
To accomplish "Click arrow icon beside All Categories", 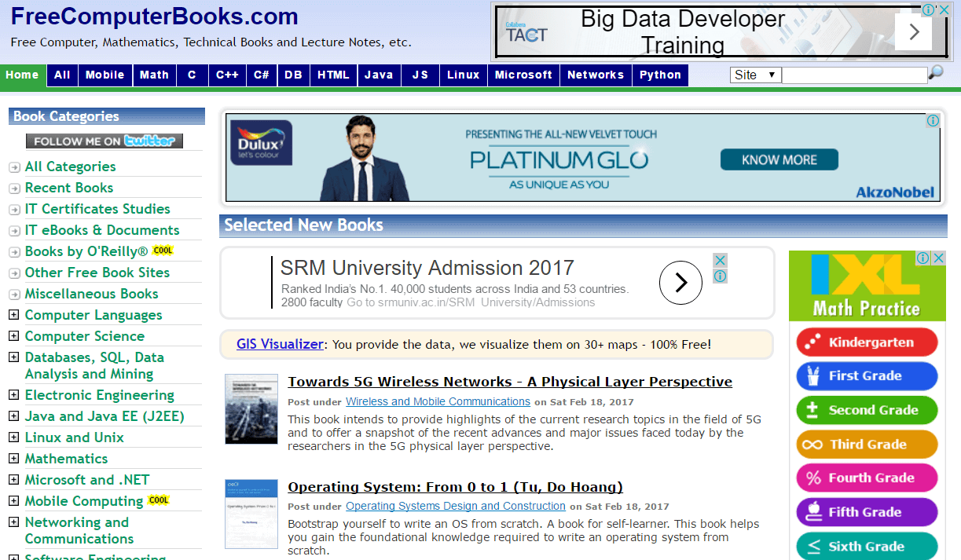I will [14, 167].
